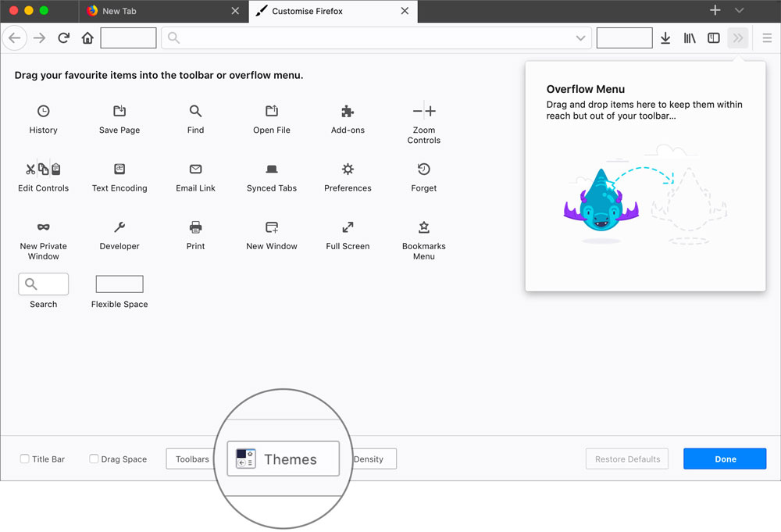
Task: Toggle the sidebar view icon
Action: [x=713, y=37]
